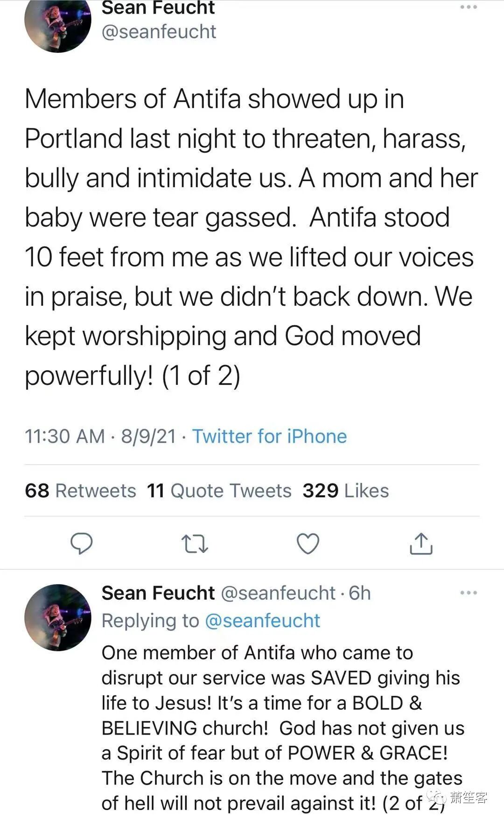Open the reply tweet's profile avatar
504x820 pixels.
click(58, 617)
